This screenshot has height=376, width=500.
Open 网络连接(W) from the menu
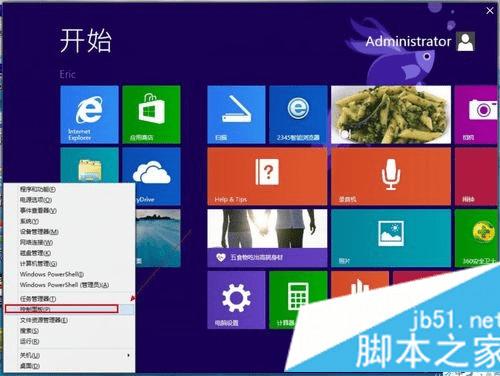[x=69, y=242]
